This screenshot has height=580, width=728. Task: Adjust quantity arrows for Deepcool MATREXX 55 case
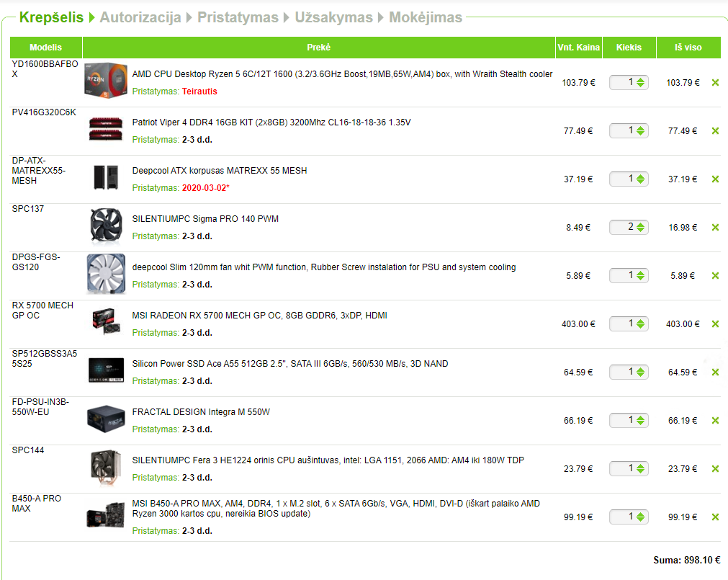[x=641, y=179]
